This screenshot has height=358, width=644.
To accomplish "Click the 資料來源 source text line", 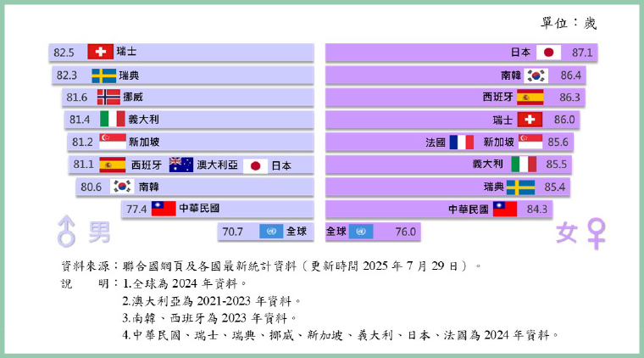I will click(x=271, y=266).
